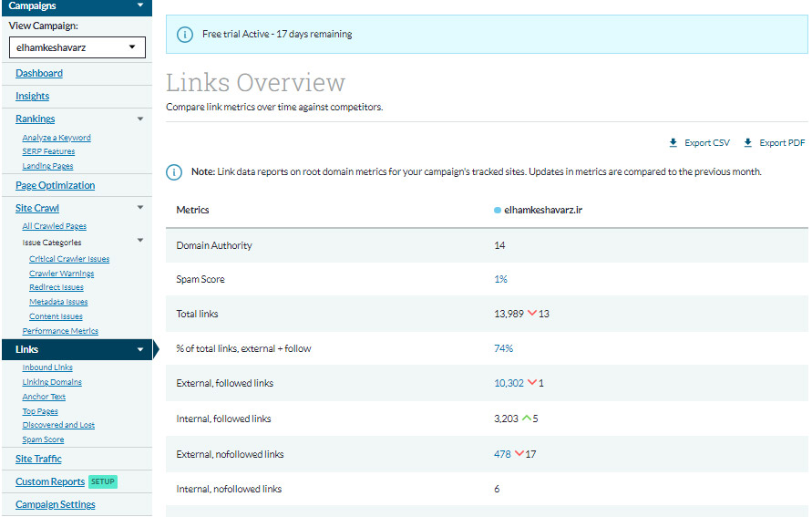View Critical Crawler Issues
812x517 pixels.
click(69, 259)
